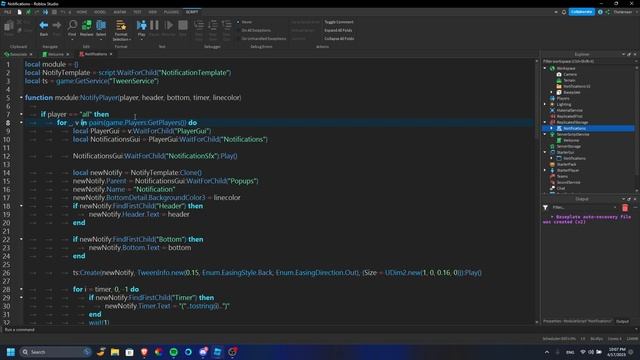Click the Step Into debugger icon
This screenshot has height=360, width=640.
tap(199, 26)
